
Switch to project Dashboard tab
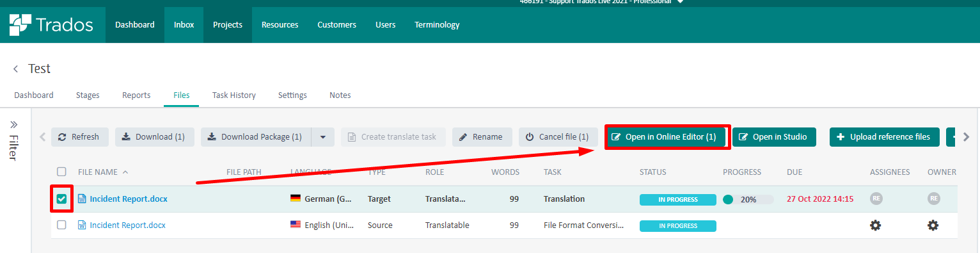[x=34, y=95]
